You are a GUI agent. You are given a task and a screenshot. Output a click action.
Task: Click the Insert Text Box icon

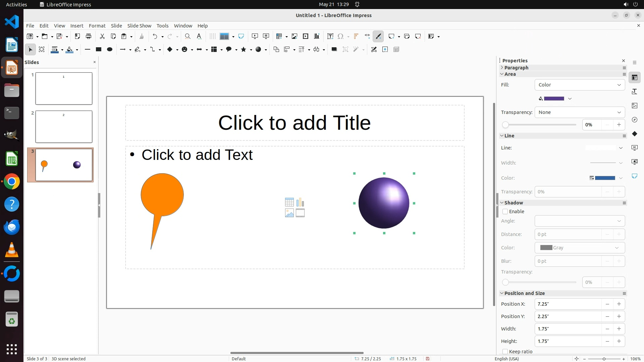click(330, 36)
